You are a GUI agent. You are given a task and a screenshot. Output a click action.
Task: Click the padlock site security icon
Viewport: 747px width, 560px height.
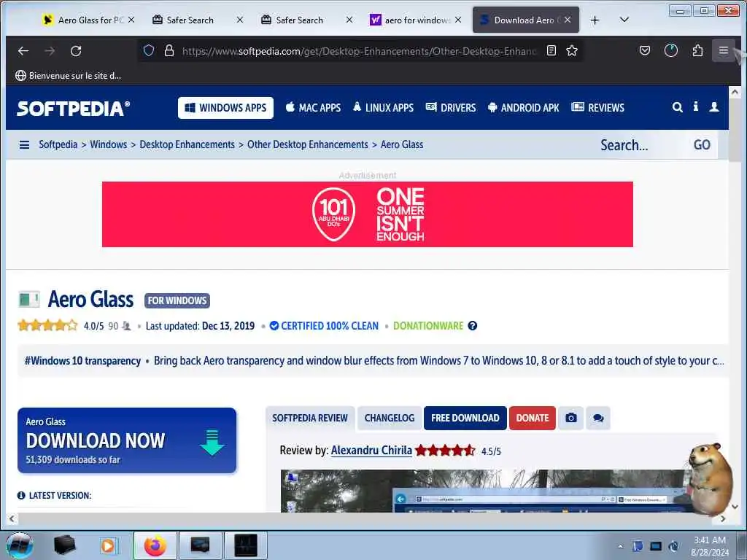click(x=169, y=50)
